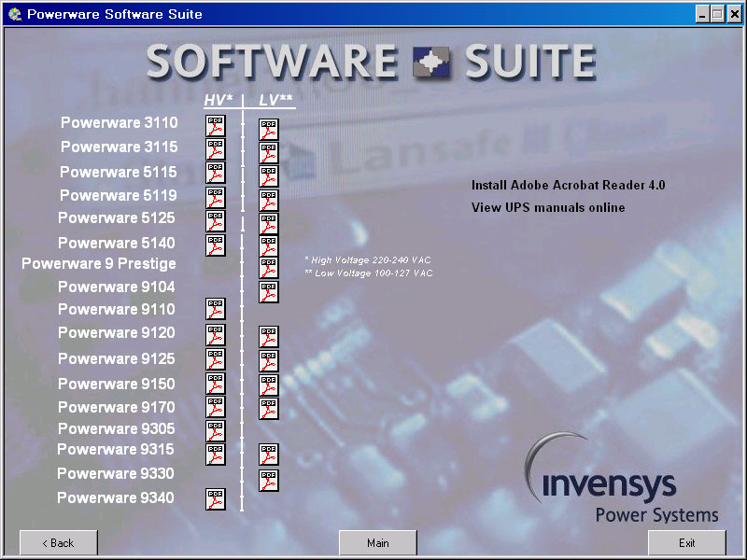The width and height of the screenshot is (747, 560).
Task: Open the Powerware 9110 HV PDF manual
Action: click(x=216, y=310)
